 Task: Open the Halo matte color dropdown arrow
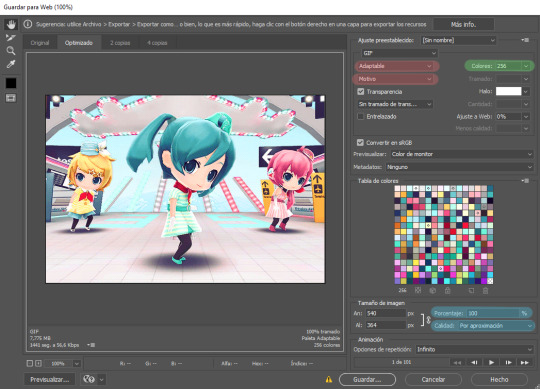tap(526, 91)
